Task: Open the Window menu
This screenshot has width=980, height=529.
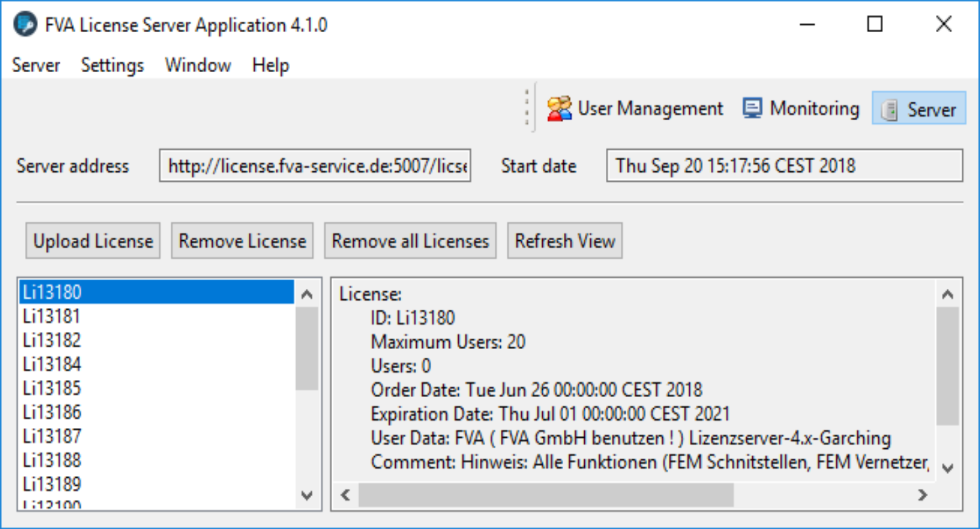Action: click(x=198, y=66)
